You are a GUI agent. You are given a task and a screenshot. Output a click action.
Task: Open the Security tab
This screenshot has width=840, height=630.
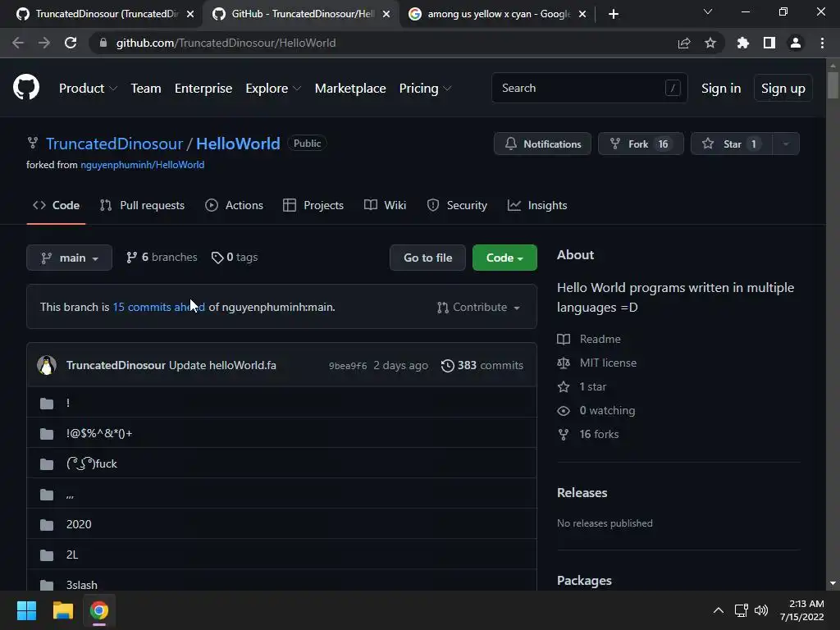457,205
